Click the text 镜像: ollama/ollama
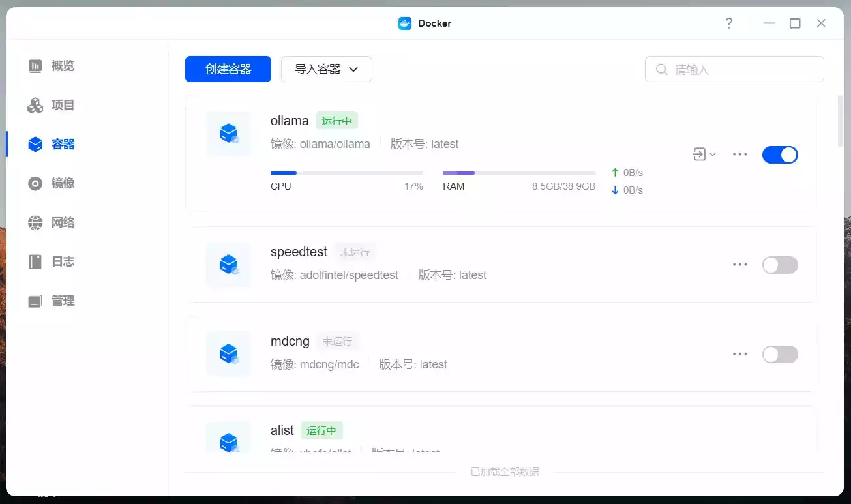 click(x=320, y=144)
